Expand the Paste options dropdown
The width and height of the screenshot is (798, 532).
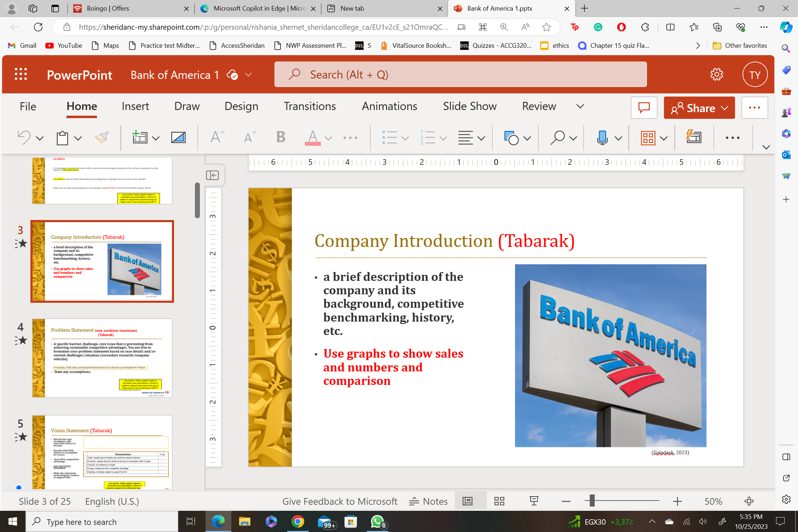point(78,138)
